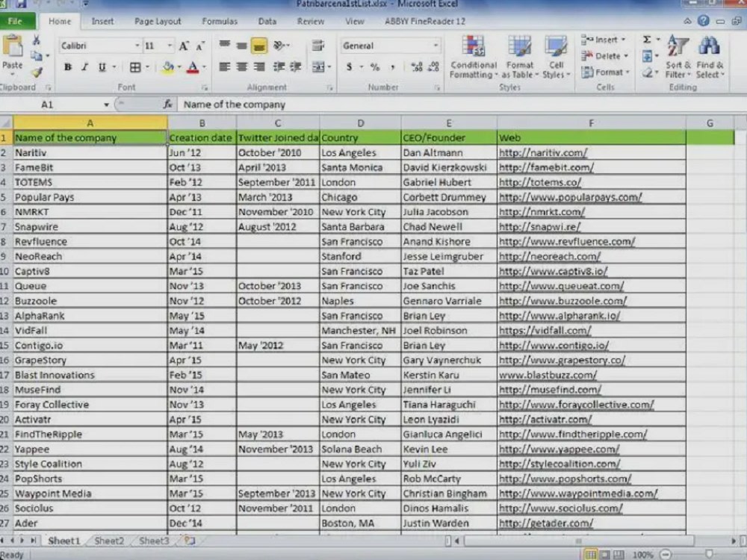Open Cell Styles gallery
Screen dimensions: 747x560
tap(556, 57)
